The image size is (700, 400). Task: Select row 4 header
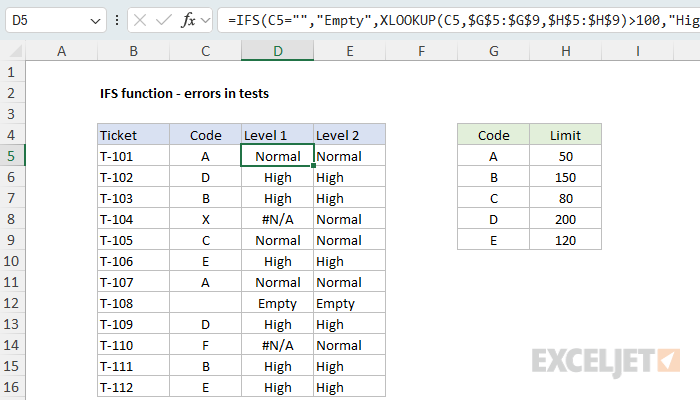click(x=12, y=135)
